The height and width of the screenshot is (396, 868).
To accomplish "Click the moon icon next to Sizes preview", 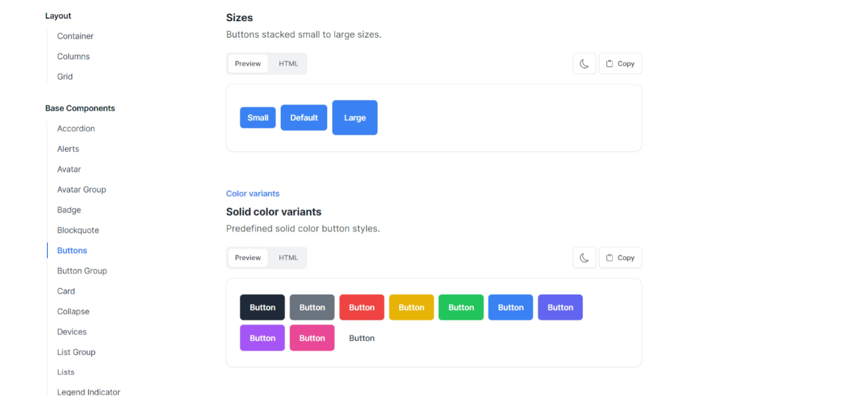I will click(583, 63).
